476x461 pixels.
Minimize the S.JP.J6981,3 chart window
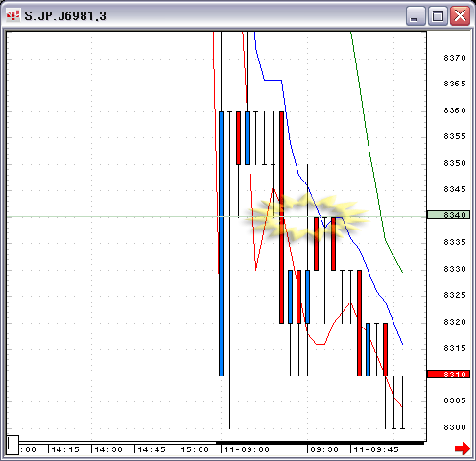tap(416, 15)
